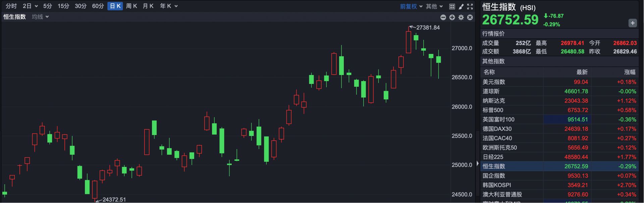Viewport: 644px width, 203px height.
Task: Click the 27381.84 high price marker
Action: (x=428, y=27)
